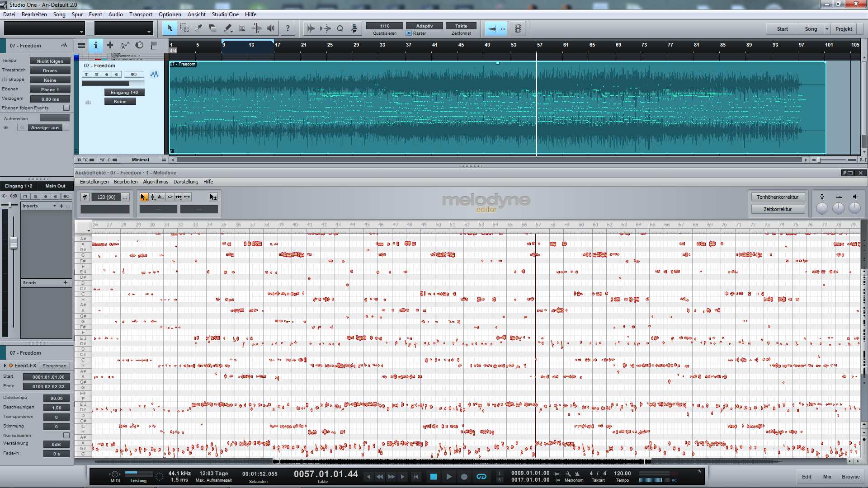
Task: Select the paint pencil tool
Action: 227,28
